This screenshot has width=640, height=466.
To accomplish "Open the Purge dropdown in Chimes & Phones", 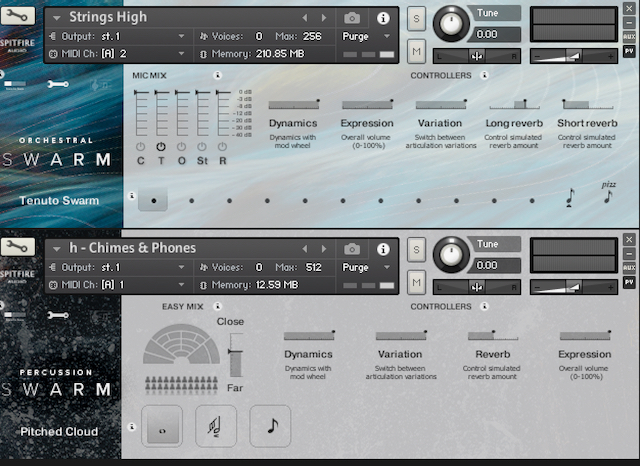I will pos(367,267).
